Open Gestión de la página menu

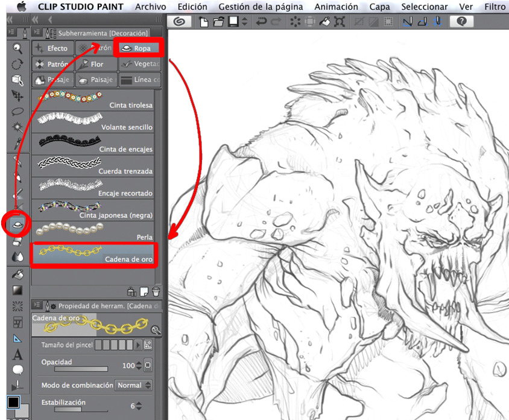[x=261, y=7]
